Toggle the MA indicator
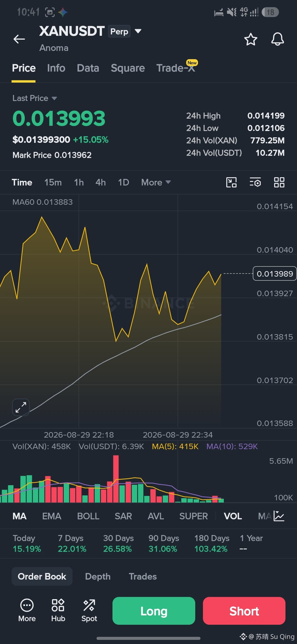The width and height of the screenshot is (297, 644). (20, 516)
